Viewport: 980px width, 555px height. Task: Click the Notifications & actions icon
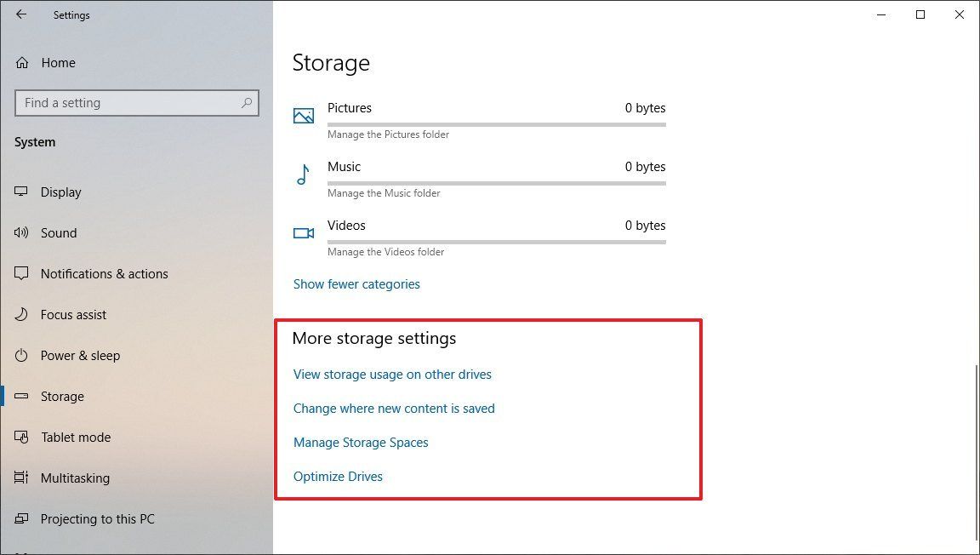21,273
